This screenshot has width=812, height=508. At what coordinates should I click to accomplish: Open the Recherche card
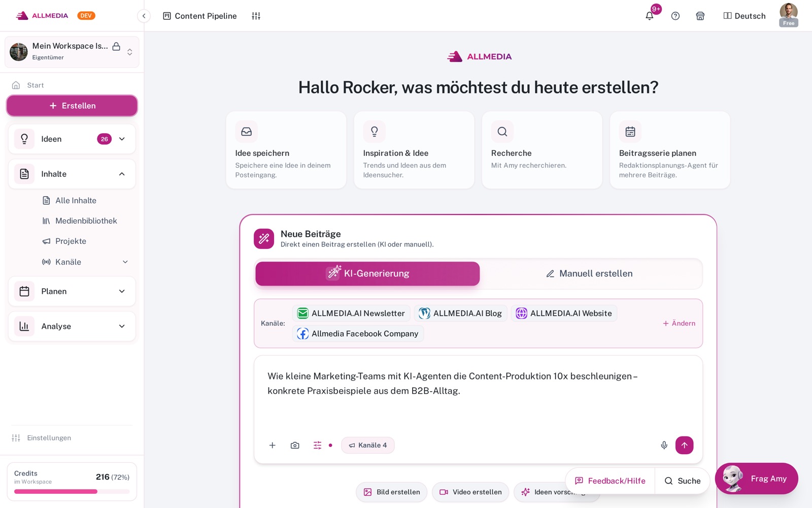(542, 150)
